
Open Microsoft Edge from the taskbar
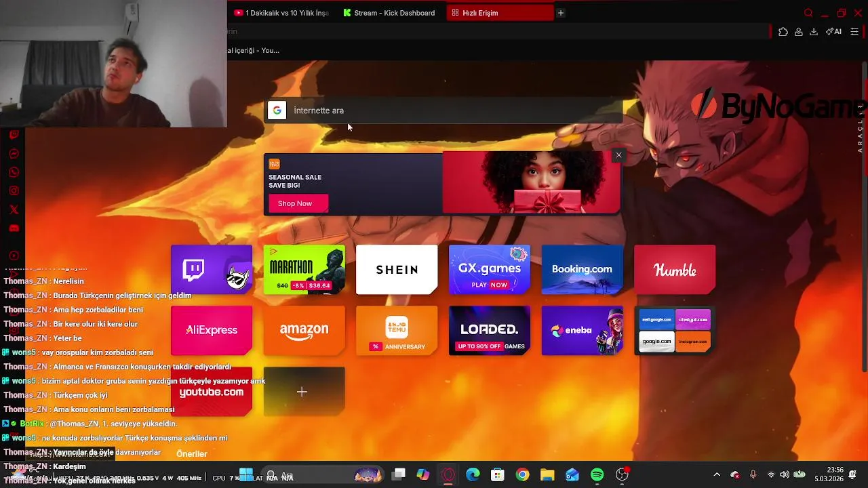point(473,474)
